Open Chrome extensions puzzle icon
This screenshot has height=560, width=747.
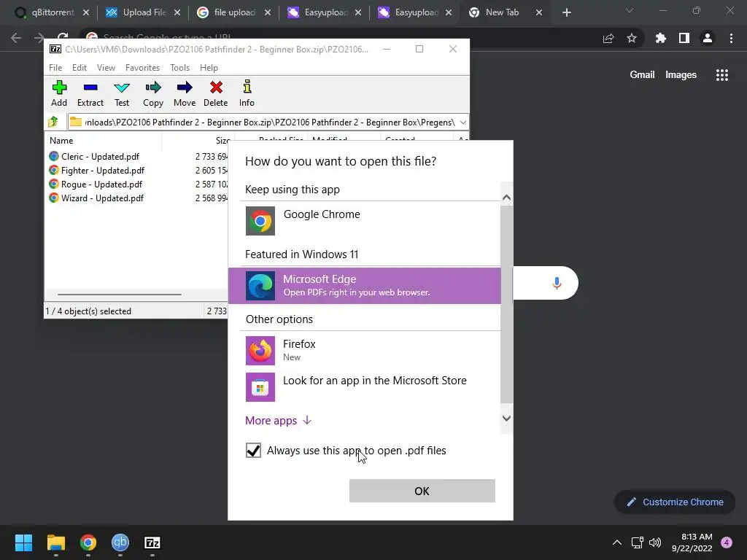660,38
